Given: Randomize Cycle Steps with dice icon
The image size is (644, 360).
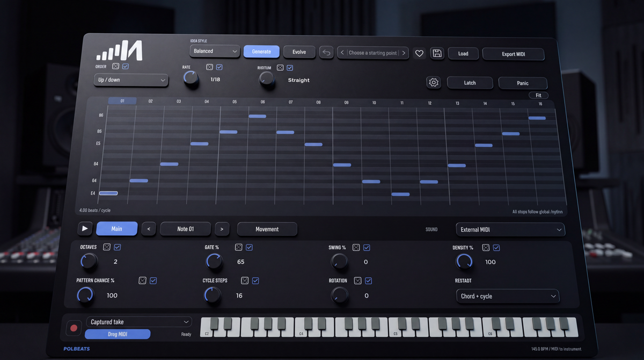Looking at the screenshot, I should [x=245, y=280].
